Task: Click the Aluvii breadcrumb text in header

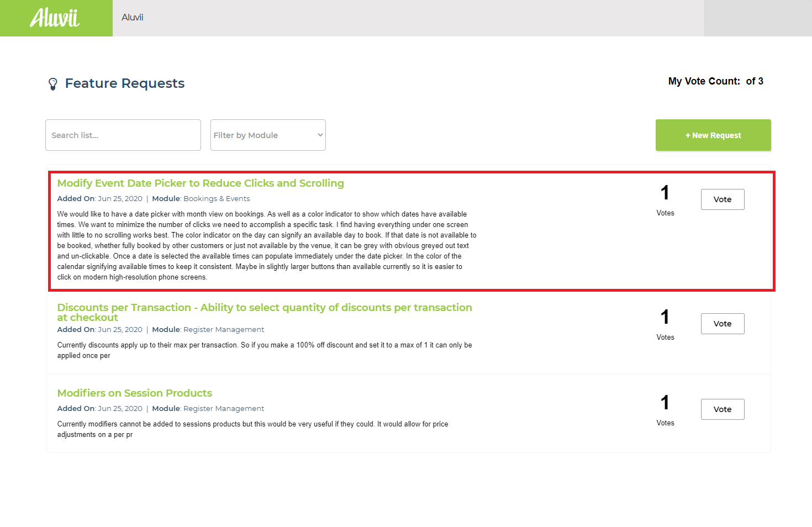Action: pyautogui.click(x=133, y=18)
